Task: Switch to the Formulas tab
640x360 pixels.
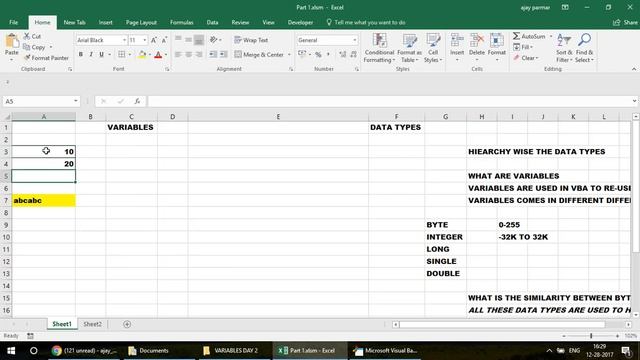Action: click(182, 22)
